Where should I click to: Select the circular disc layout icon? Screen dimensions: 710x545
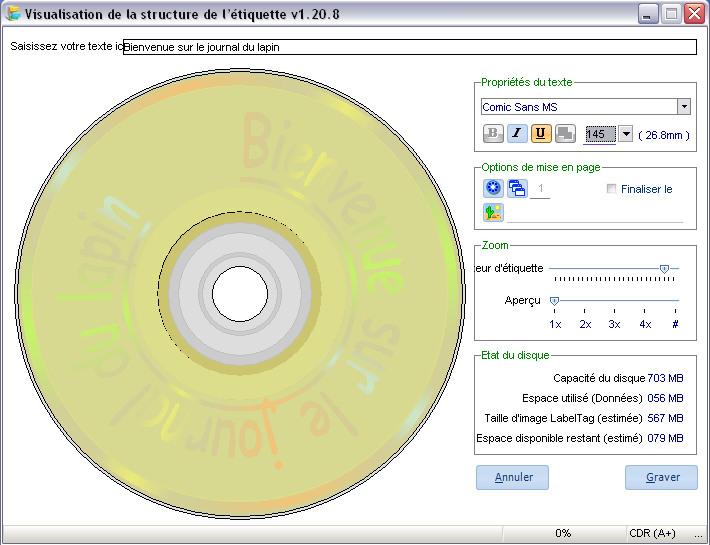click(x=493, y=188)
